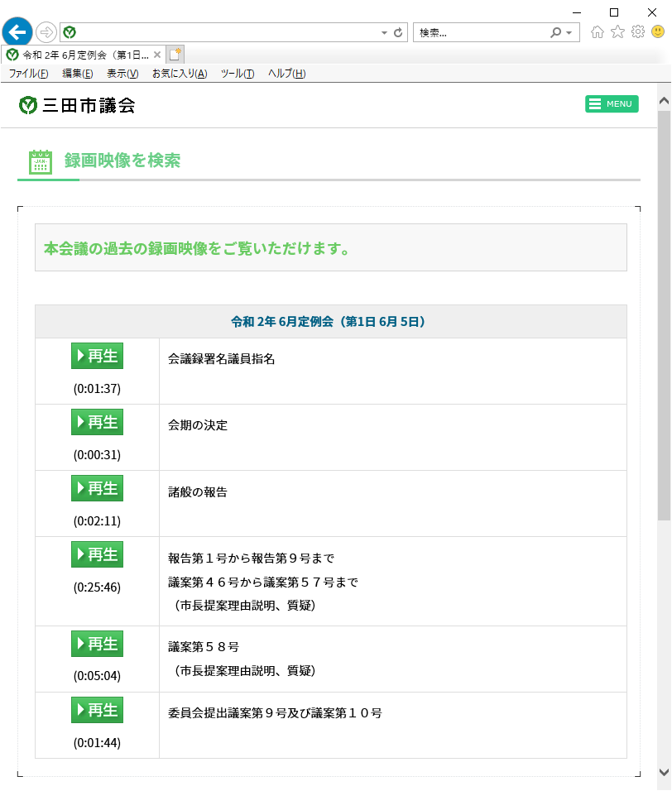This screenshot has width=672, height=791.
Task: Click the browser forward arrow button
Action: coord(46,33)
